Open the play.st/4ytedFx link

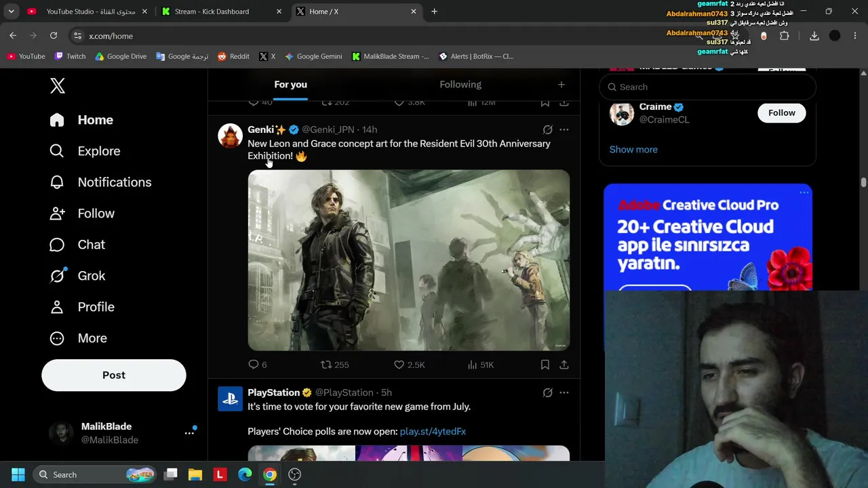433,431
